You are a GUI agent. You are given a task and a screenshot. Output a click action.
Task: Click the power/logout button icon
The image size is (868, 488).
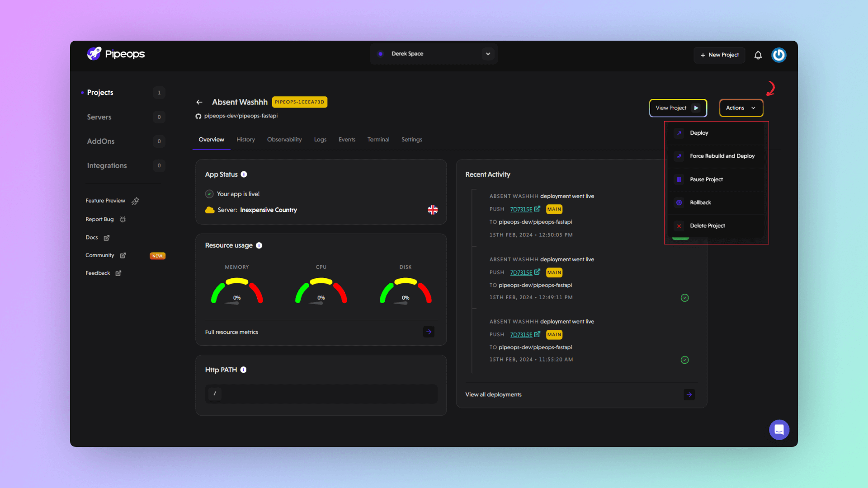click(x=779, y=54)
